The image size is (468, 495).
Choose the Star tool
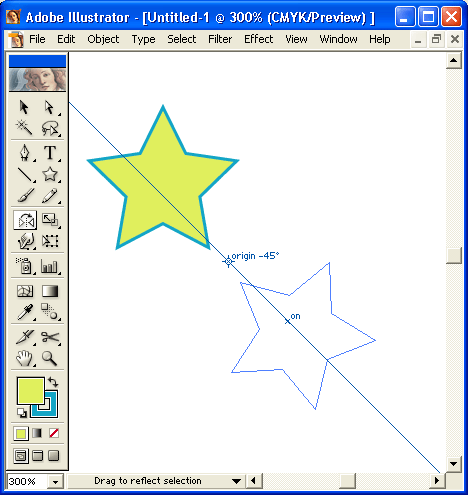pyautogui.click(x=50, y=174)
